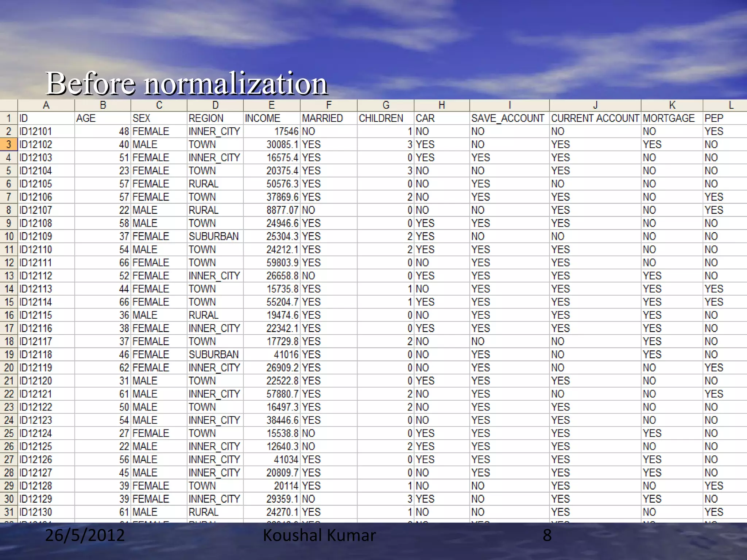Click the SAVE_ACCOUNT header cell
The width and height of the screenshot is (747, 560).
tap(510, 118)
